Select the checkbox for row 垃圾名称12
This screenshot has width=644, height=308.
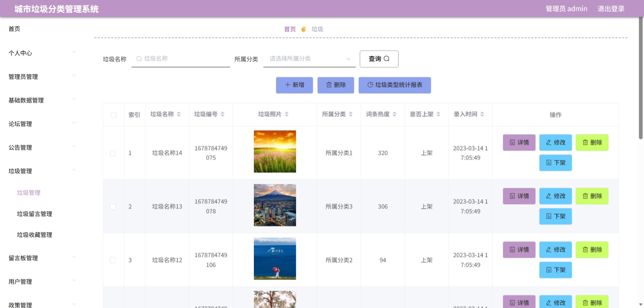point(113,260)
